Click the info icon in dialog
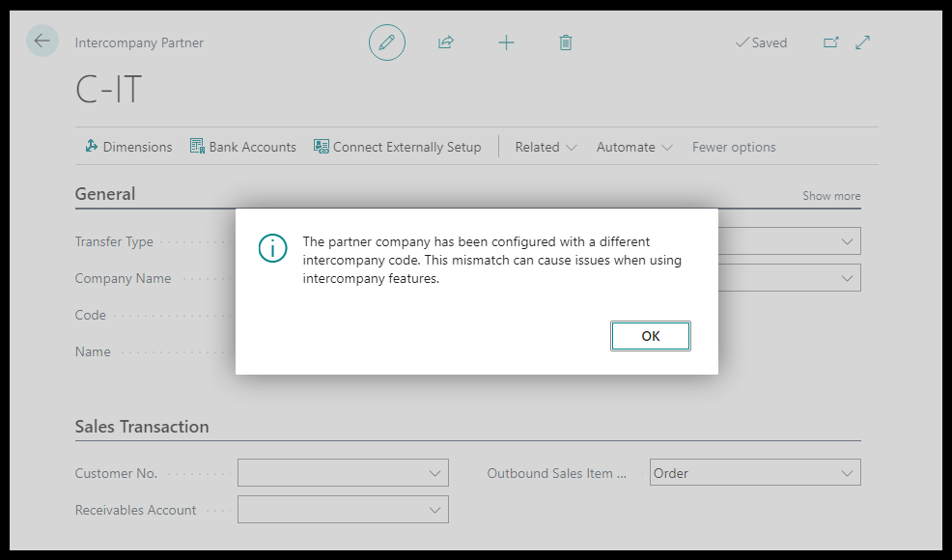Screen dimensions: 952x560 pyautogui.click(x=272, y=248)
